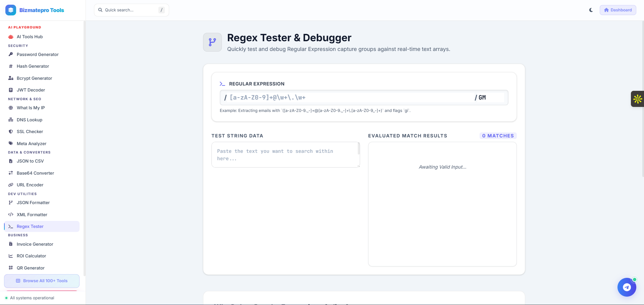Click the regular expression pattern input
Screen dimensions: 644x305
pos(350,98)
